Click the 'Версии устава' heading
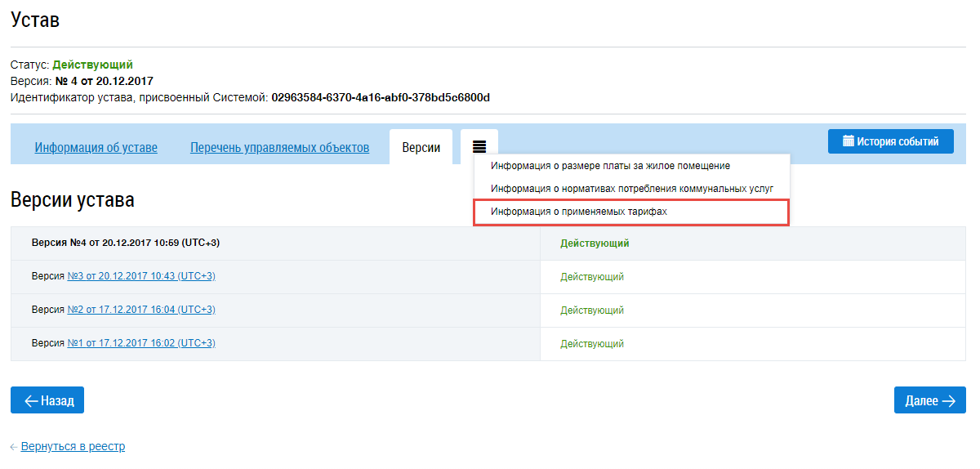This screenshot has height=469, width=980. pyautogui.click(x=73, y=199)
